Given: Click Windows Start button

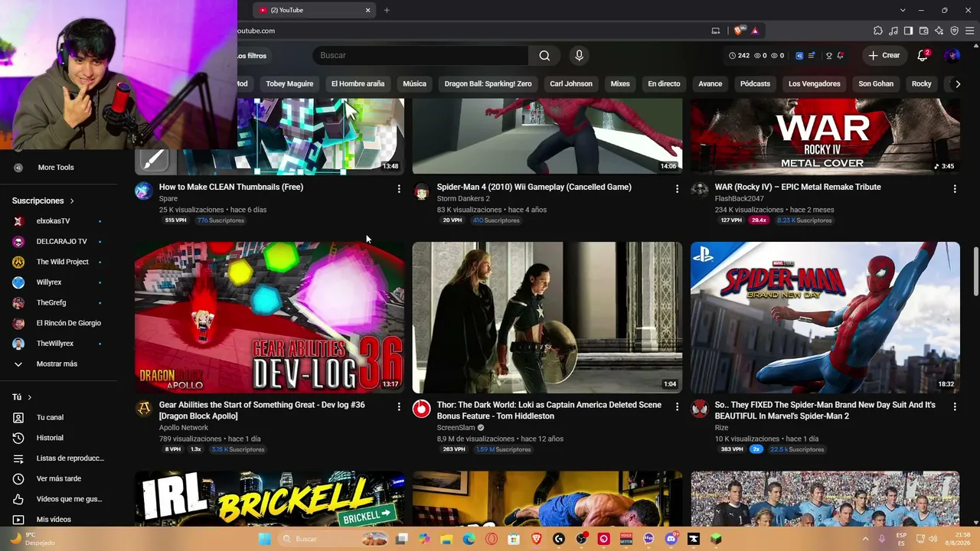Looking at the screenshot, I should click(x=265, y=539).
